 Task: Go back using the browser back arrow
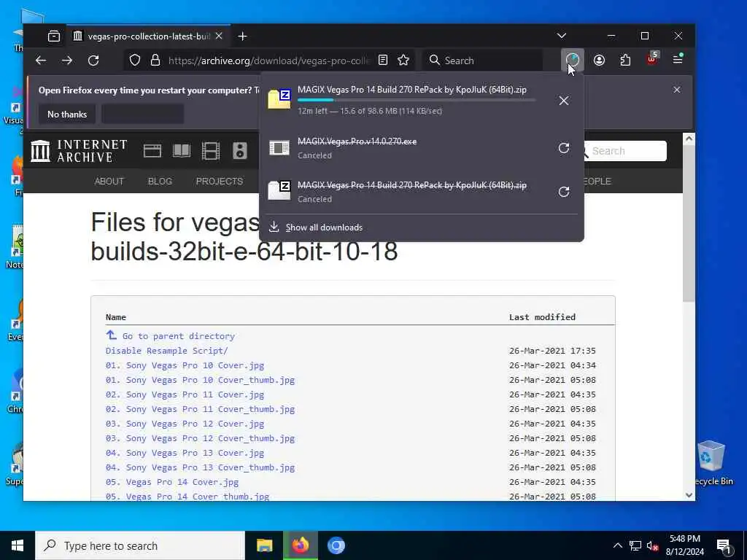[41, 61]
